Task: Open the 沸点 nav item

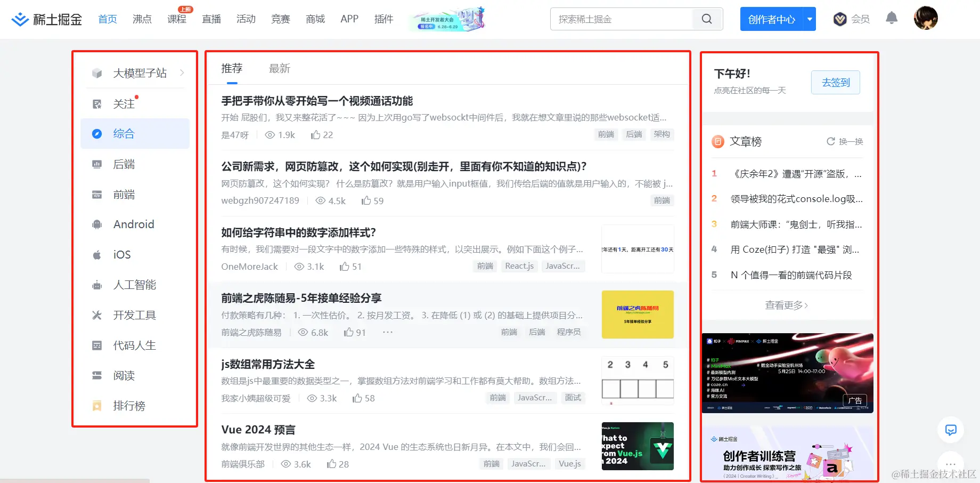Action: click(142, 19)
